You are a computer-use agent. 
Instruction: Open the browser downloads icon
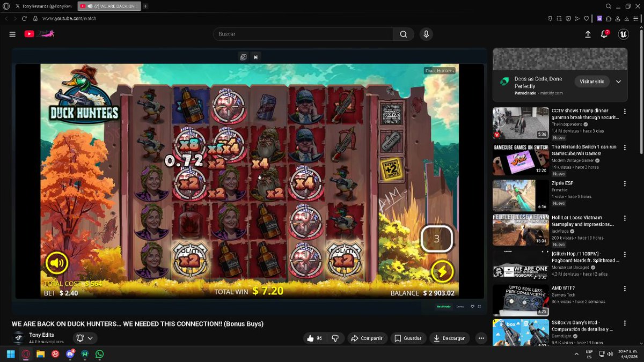click(627, 18)
